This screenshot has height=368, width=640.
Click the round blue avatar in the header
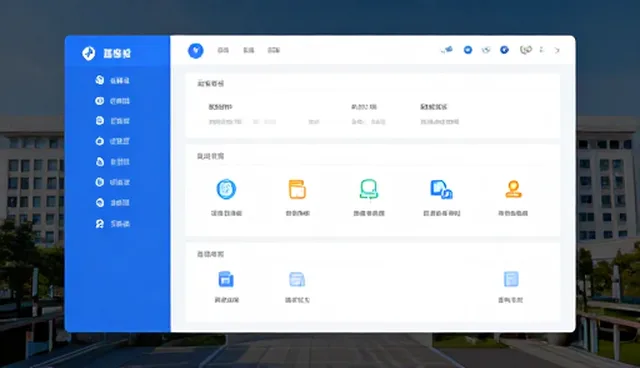(x=196, y=51)
